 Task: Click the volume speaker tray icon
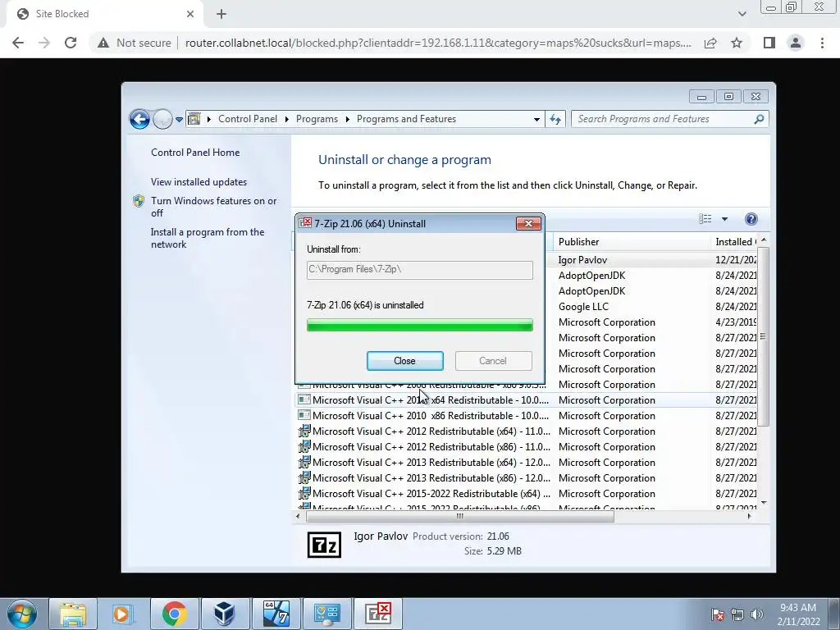coord(757,614)
